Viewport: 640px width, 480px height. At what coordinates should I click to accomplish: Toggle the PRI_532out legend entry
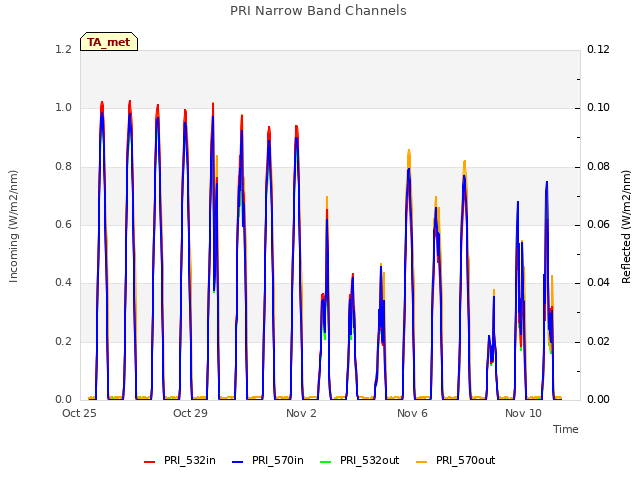tap(360, 460)
